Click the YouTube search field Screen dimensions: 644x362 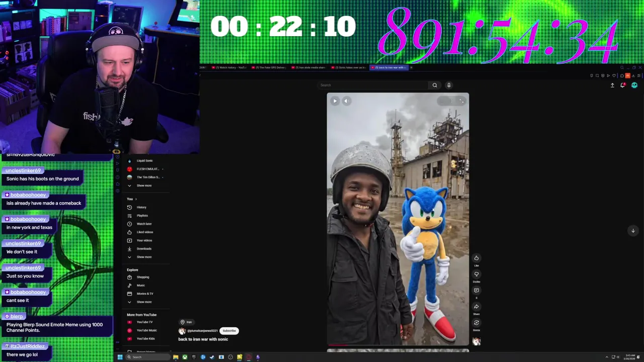pos(372,85)
